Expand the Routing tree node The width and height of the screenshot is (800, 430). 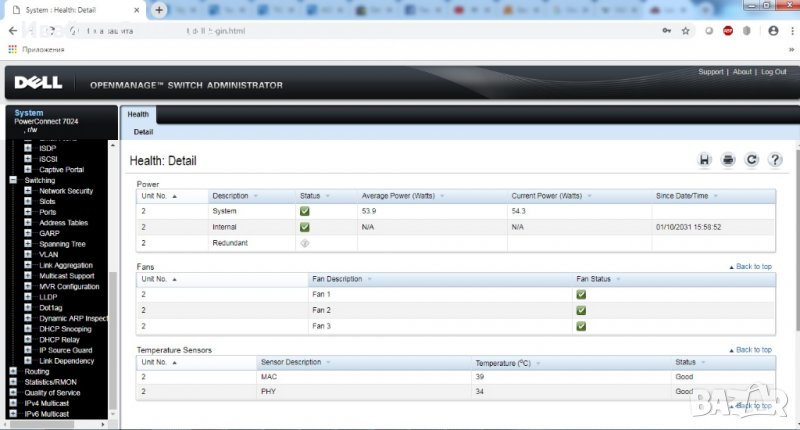[x=14, y=371]
